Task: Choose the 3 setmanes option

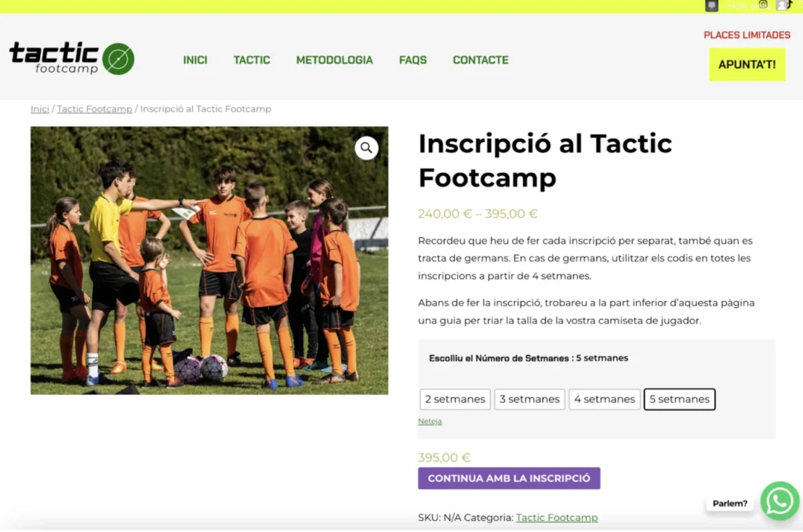Action: tap(529, 399)
